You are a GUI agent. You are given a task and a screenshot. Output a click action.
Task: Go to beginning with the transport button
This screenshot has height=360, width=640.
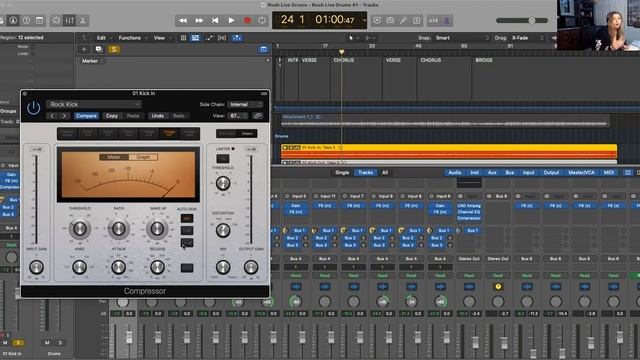[215, 20]
